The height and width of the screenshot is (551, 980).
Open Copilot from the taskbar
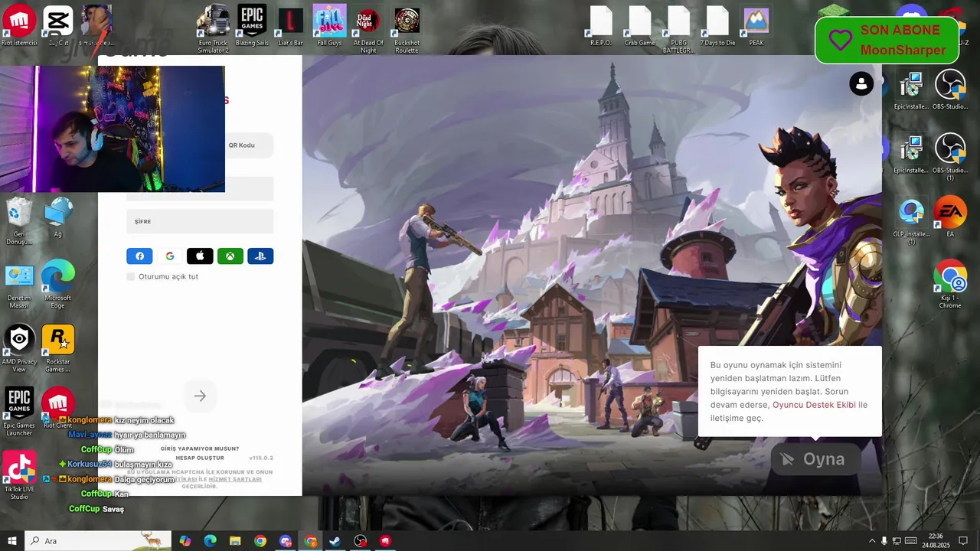[x=185, y=541]
